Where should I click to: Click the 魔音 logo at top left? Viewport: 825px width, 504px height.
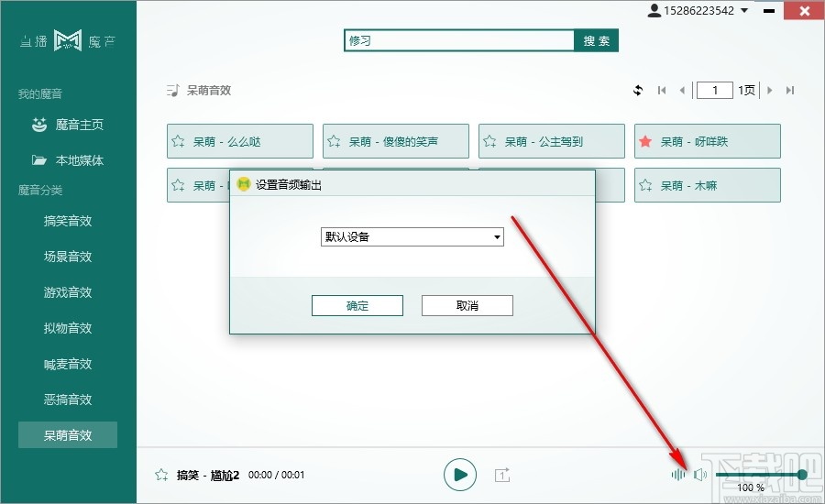tap(68, 40)
